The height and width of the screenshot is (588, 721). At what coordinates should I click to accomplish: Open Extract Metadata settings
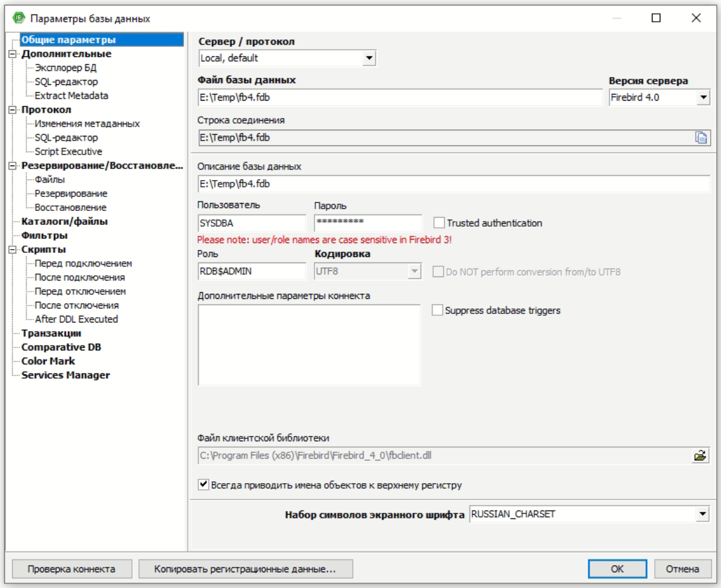(x=71, y=96)
